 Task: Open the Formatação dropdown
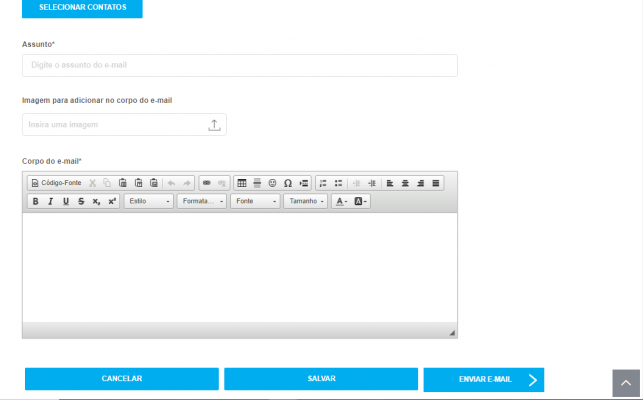point(202,201)
